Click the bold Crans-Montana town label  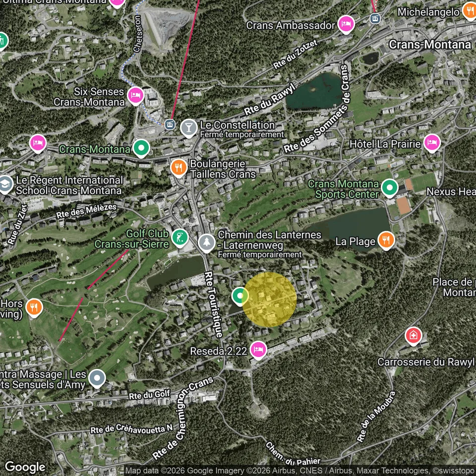coord(430,45)
